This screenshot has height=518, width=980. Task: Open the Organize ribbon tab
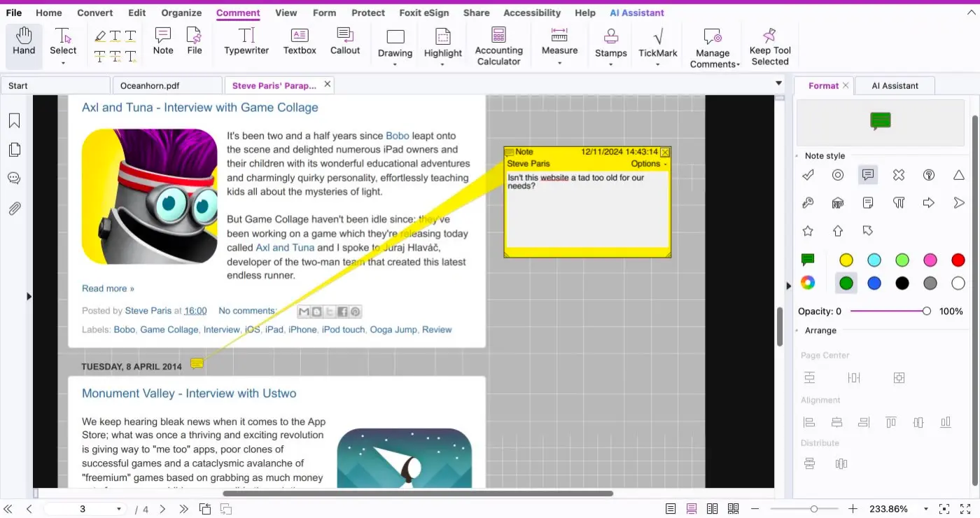tap(181, 13)
